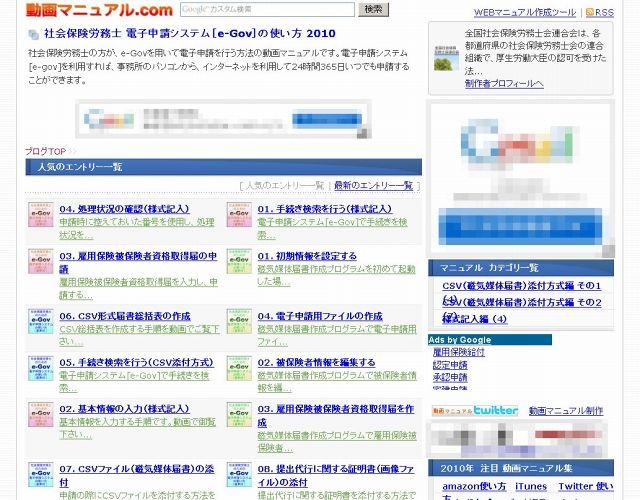
Task: Click the 動画マニュアル.com site logo
Action: click(x=99, y=10)
